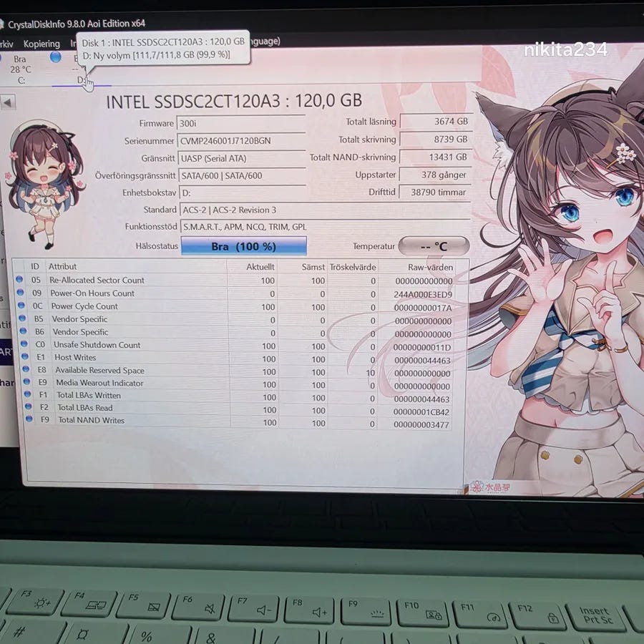Viewport: 644px width, 644px height.
Task: Click the Totalt skrivning value 8739 GB
Action: point(436,140)
